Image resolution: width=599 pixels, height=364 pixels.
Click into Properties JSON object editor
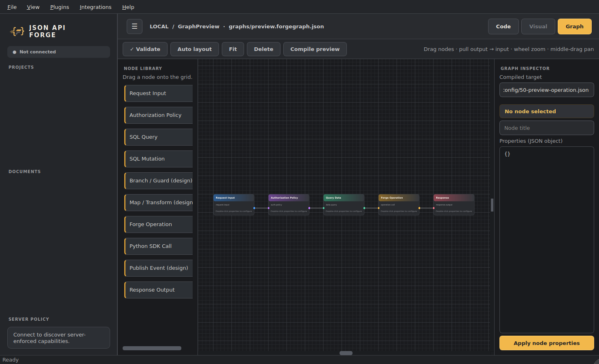[x=546, y=239]
